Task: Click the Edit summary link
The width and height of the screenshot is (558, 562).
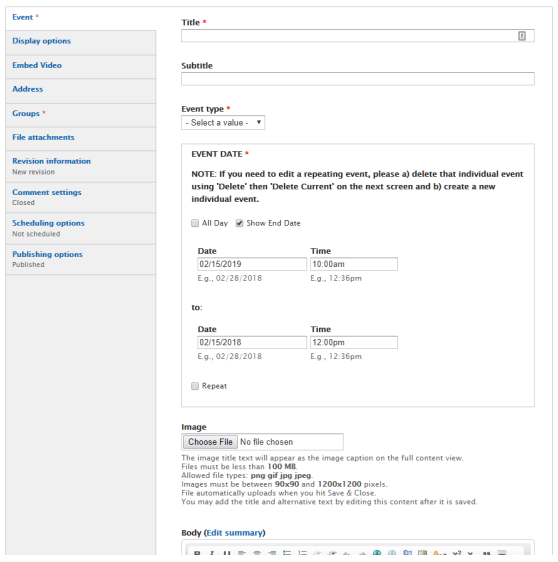Action: point(235,533)
